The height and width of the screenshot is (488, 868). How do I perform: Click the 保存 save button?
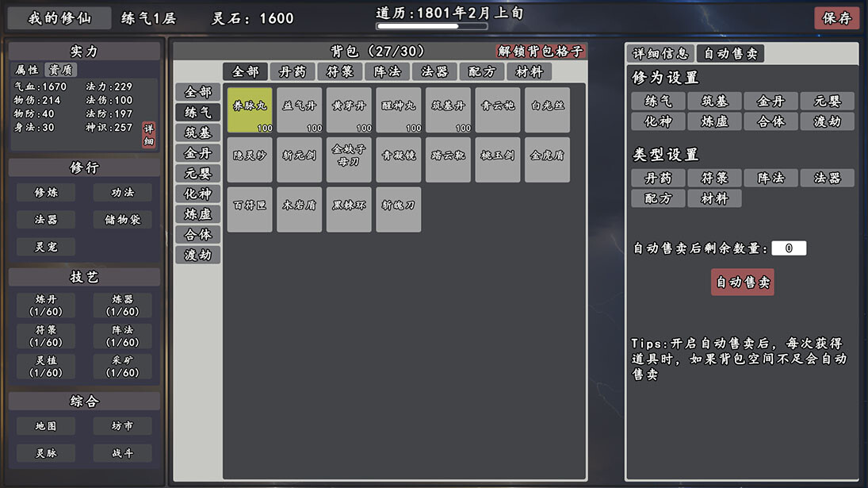[836, 18]
